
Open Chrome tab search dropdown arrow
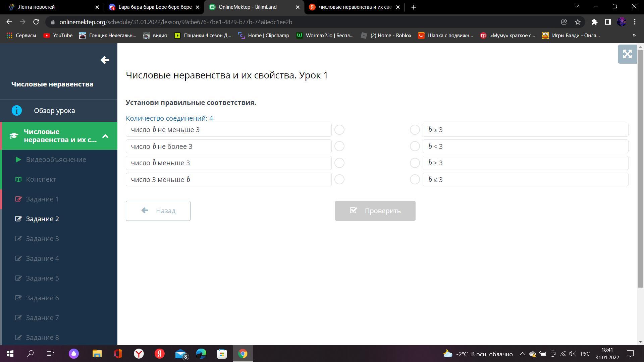[x=577, y=7]
